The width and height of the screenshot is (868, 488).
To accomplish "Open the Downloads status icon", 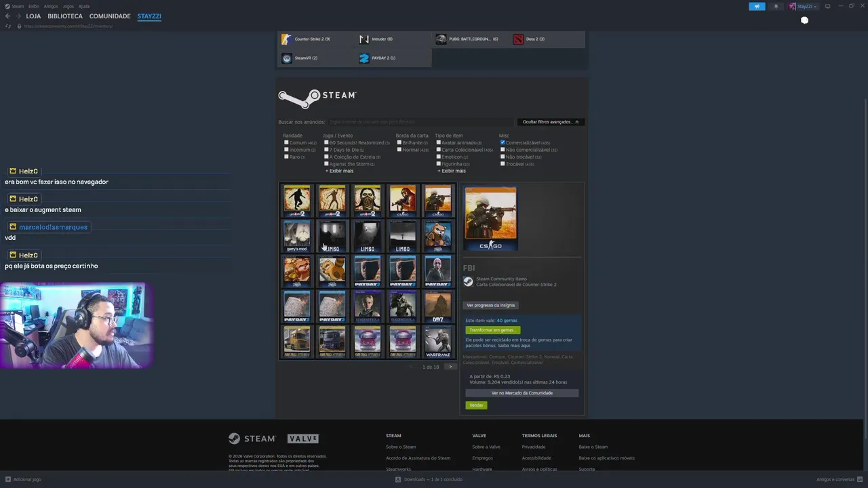I will pyautogui.click(x=398, y=479).
